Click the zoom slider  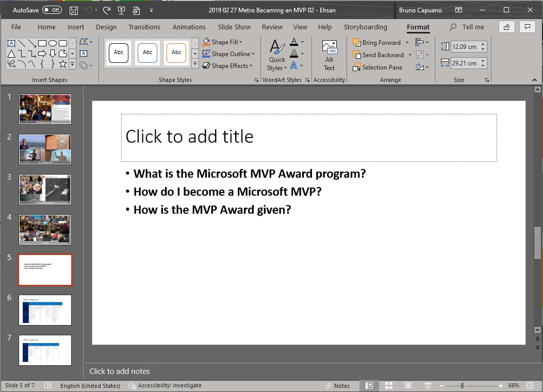coord(462,385)
